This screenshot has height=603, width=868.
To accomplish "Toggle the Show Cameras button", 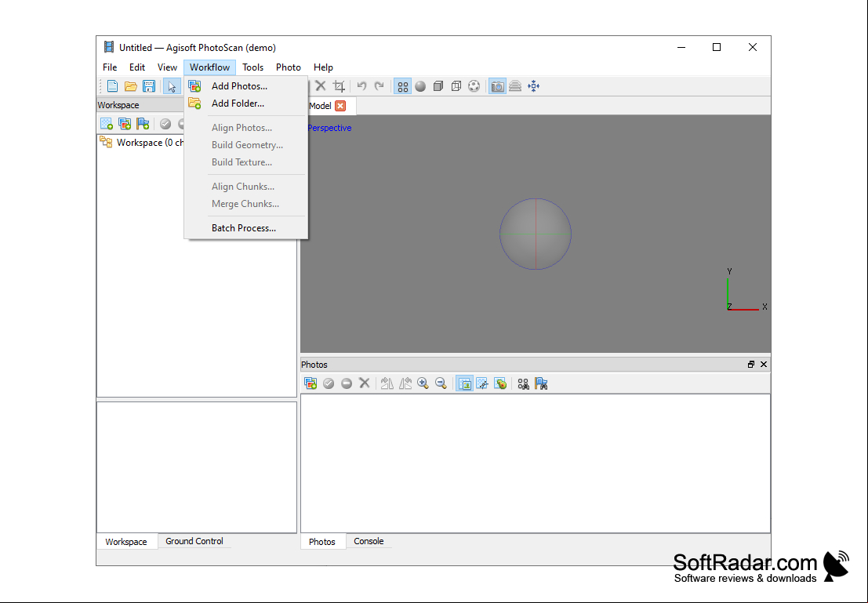I will coord(497,86).
